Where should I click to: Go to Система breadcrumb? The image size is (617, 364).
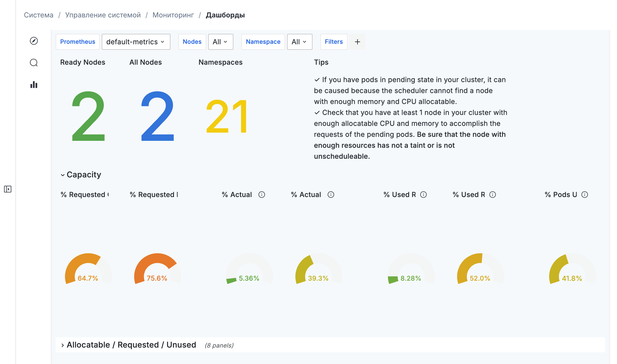pyautogui.click(x=39, y=15)
